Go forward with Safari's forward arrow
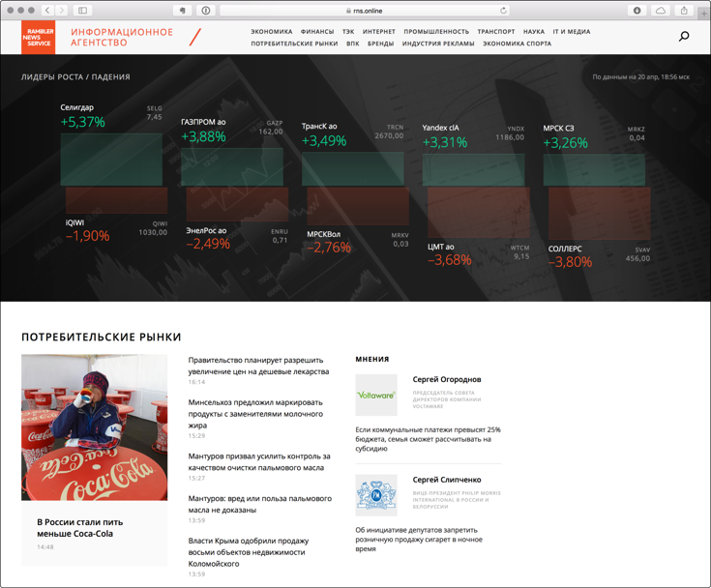 point(62,10)
